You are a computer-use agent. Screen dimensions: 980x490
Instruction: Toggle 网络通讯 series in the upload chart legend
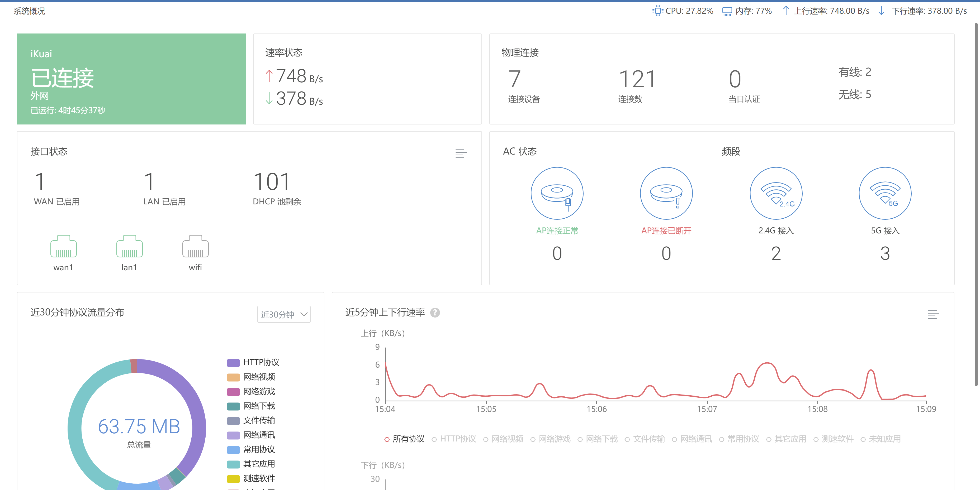click(692, 439)
